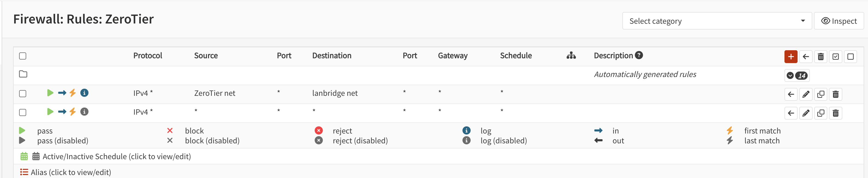This screenshot has height=178, width=868.
Task: Select the ZeroTier net rule checkbox
Action: pyautogui.click(x=23, y=93)
